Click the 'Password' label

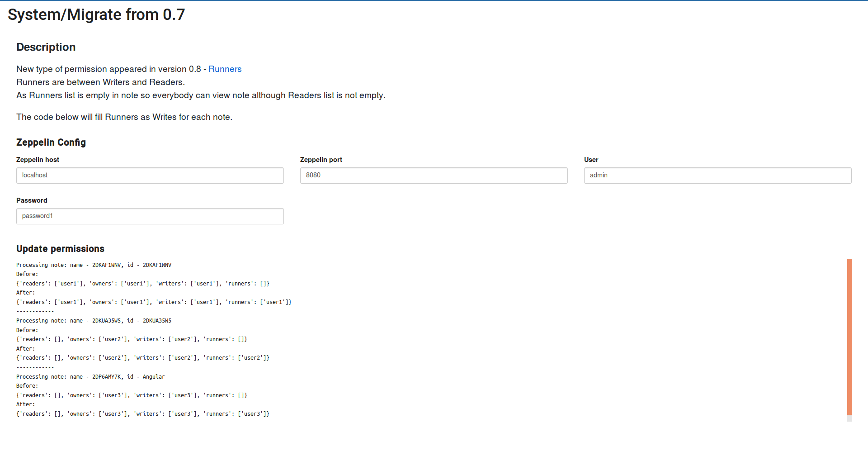pos(32,200)
